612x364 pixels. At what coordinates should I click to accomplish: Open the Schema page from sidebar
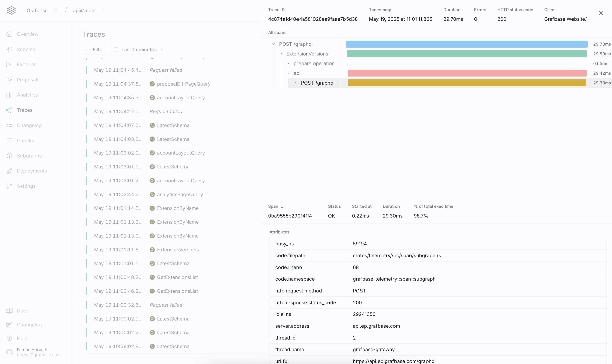tap(26, 49)
